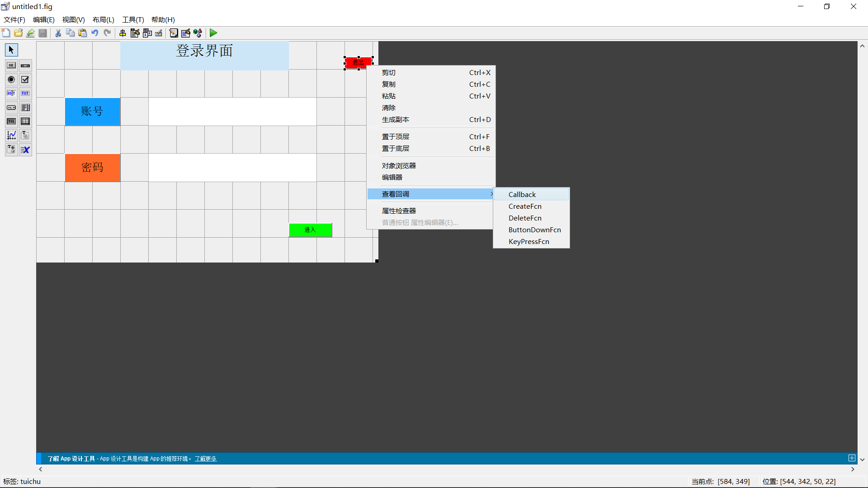The image size is (868, 488).
Task: Open the 工具(T) menu
Action: pos(132,19)
